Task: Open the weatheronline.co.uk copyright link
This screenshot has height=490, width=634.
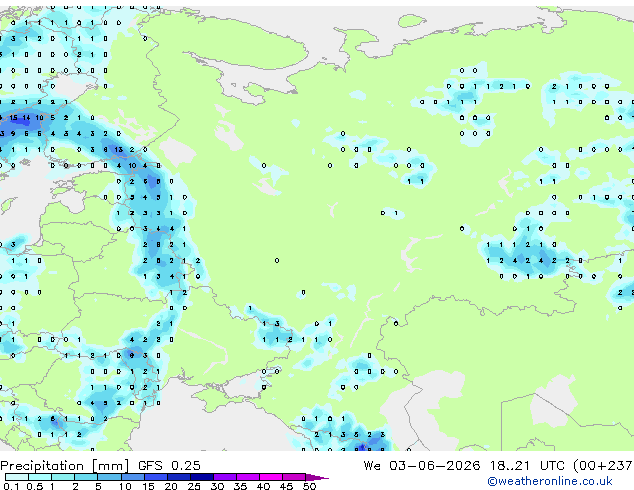Action: (x=550, y=481)
